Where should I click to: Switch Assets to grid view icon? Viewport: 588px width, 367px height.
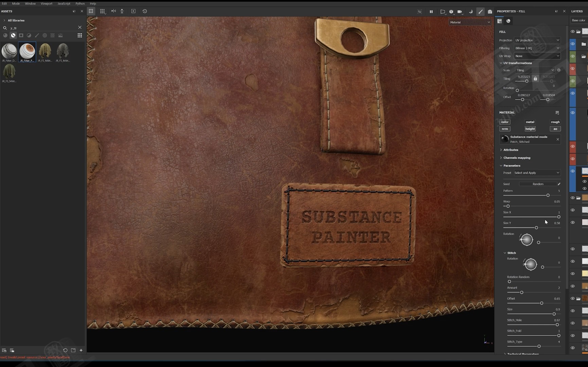80,35
